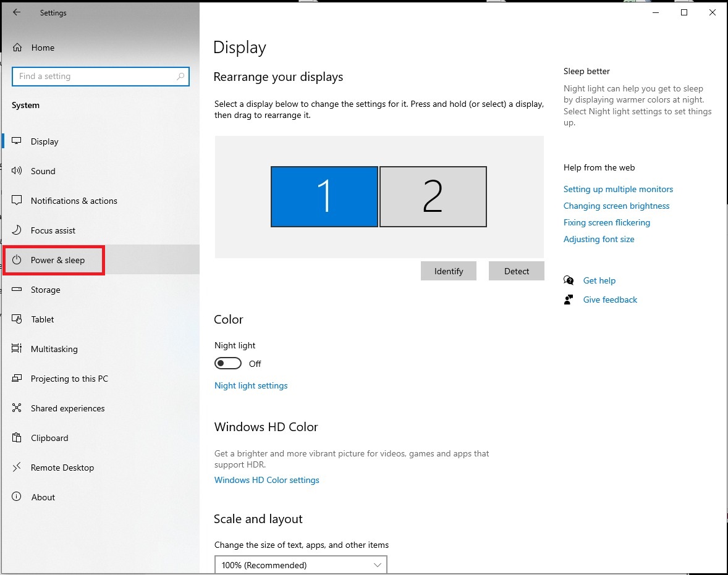Screen dimensions: 728x575
Task: Click the Get help link
Action: pos(599,280)
